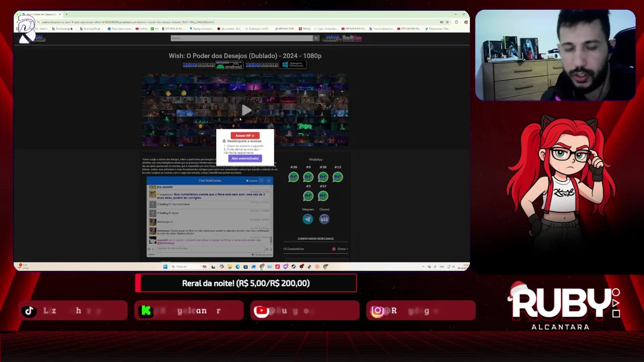Image resolution: width=644 pixels, height=362 pixels.
Task: Click the chat message 'pra assistir'
Action: [165, 187]
